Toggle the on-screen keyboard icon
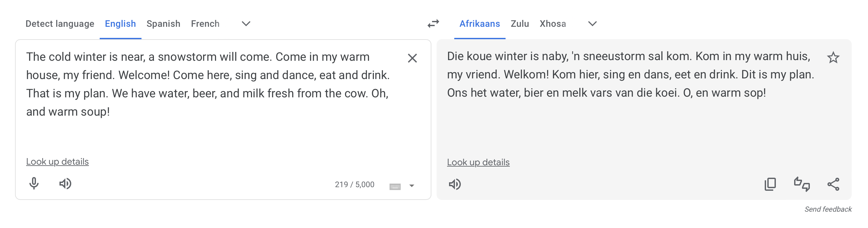 [395, 186]
